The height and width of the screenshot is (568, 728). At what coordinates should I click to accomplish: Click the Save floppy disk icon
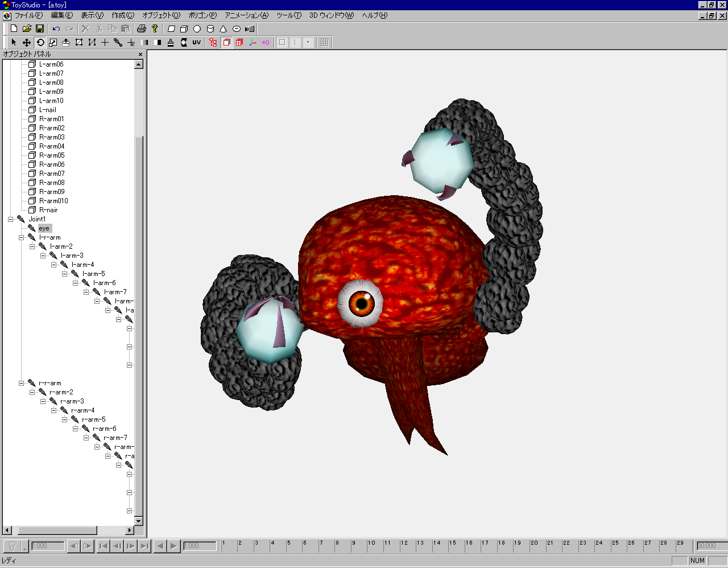click(x=40, y=28)
